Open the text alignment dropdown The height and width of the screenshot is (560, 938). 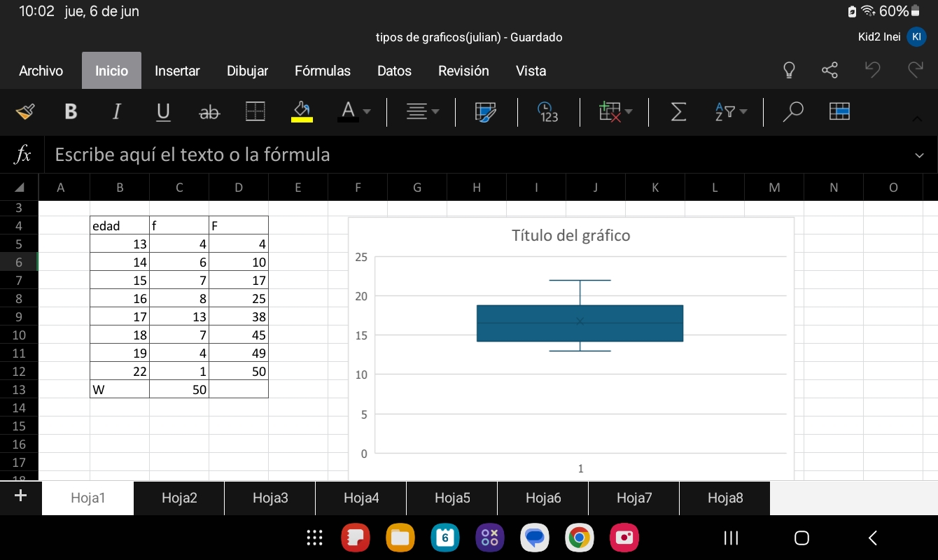pos(423,112)
